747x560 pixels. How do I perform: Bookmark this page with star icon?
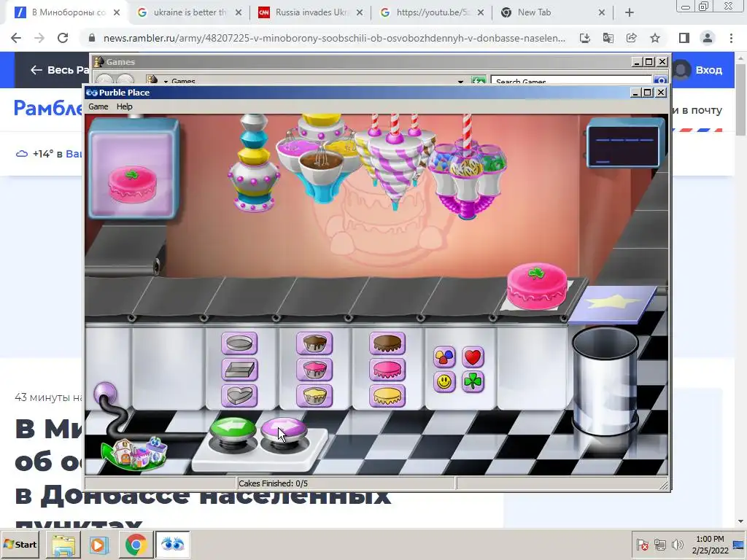point(655,38)
